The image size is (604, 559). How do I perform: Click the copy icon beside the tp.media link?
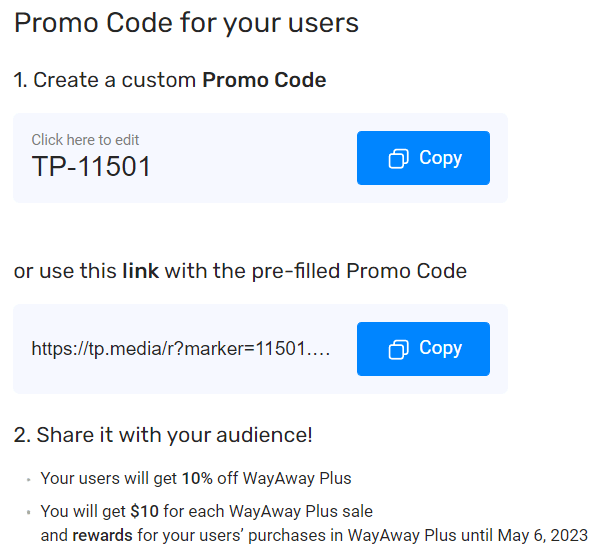[x=398, y=349]
